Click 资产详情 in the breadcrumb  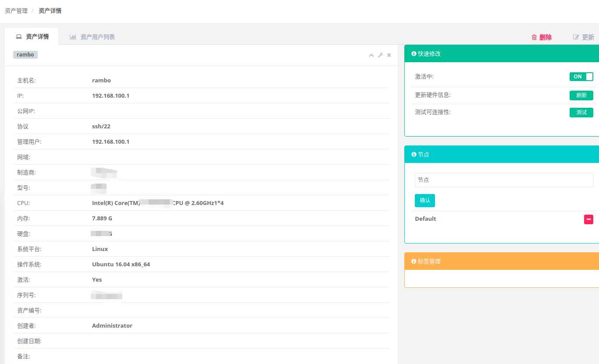tap(50, 11)
